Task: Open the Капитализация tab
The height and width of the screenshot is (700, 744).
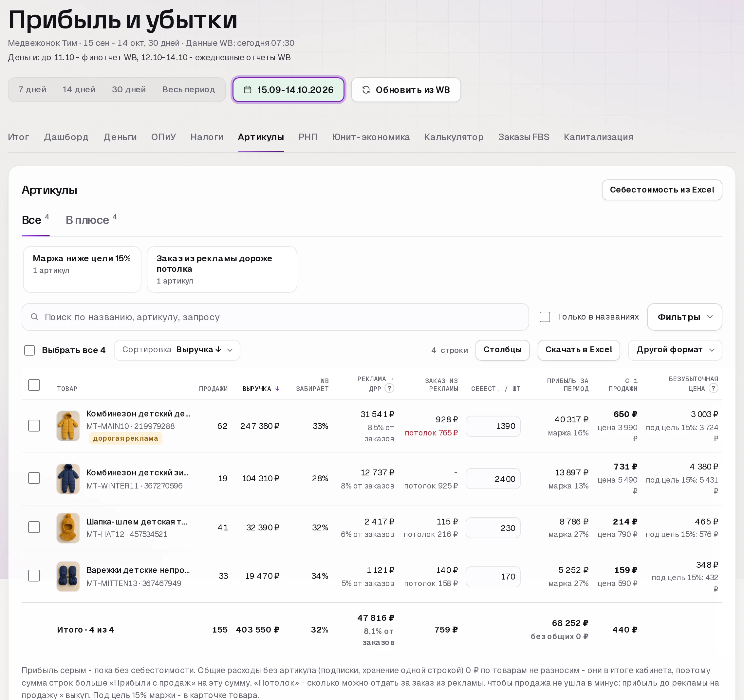Action: (598, 137)
